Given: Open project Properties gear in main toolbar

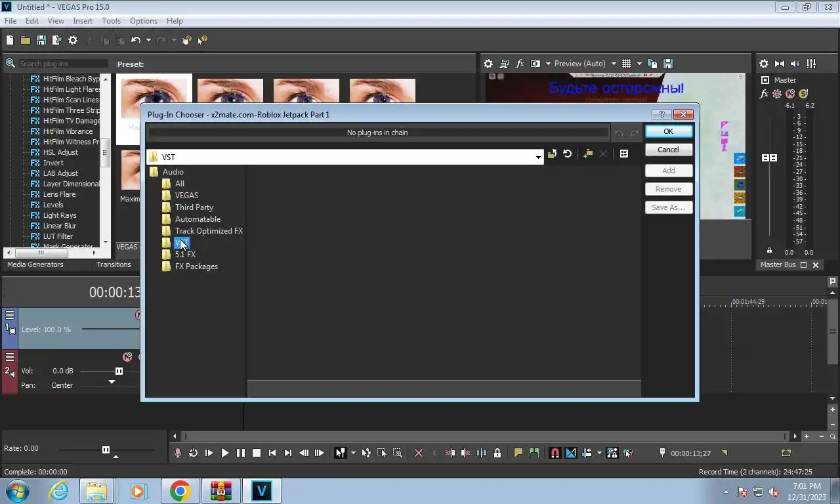Looking at the screenshot, I should [73, 40].
